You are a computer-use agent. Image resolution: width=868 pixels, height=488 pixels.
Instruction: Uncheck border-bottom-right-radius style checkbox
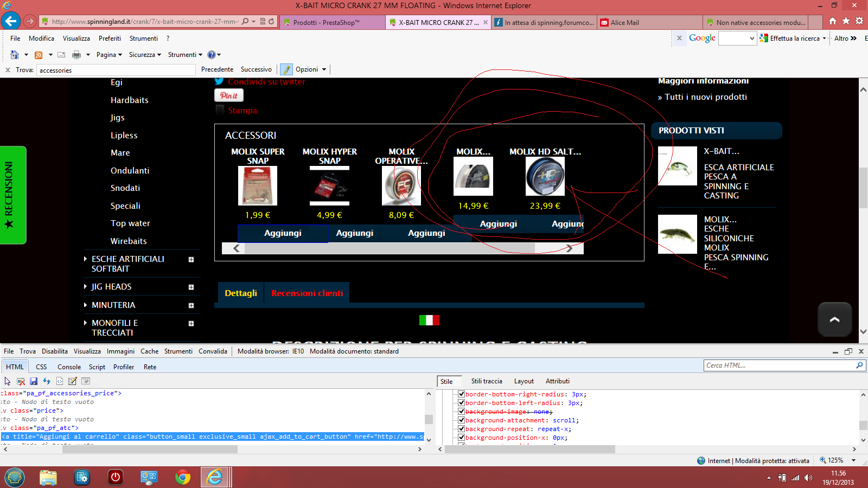tap(461, 394)
